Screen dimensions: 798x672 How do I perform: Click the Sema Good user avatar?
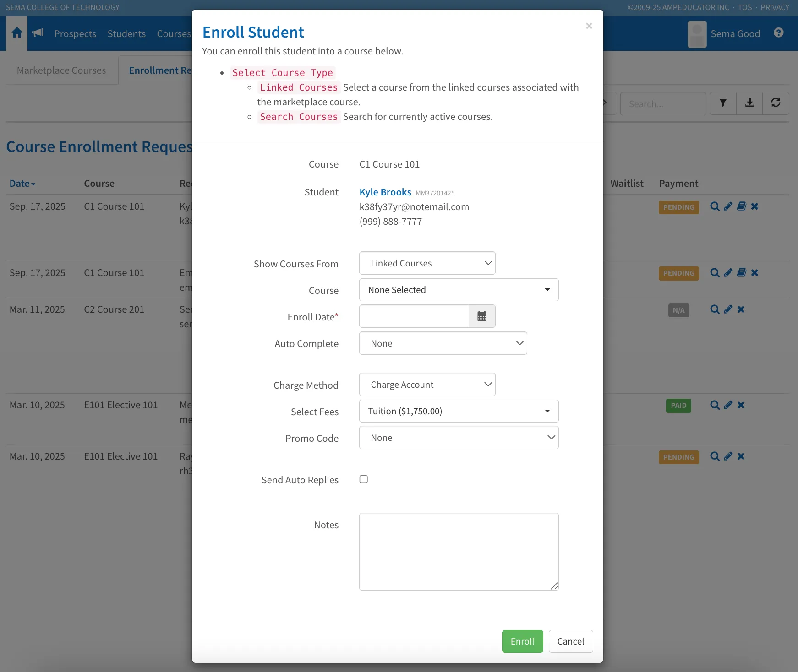(697, 34)
